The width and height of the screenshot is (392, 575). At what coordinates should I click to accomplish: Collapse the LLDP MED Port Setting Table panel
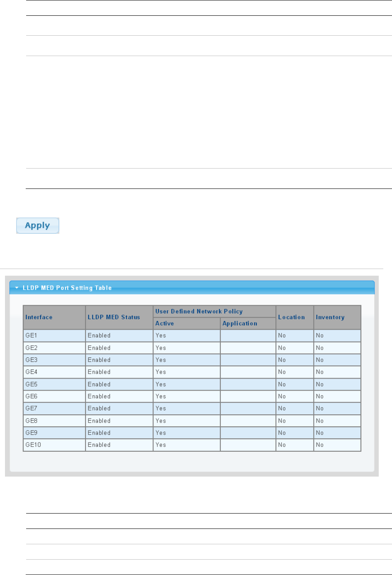coord(17,288)
